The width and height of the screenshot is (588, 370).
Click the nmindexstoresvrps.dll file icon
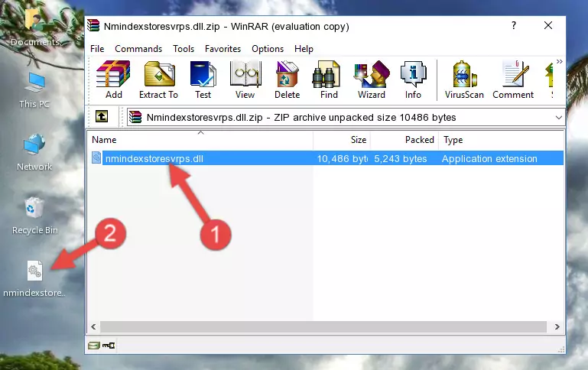pos(96,157)
